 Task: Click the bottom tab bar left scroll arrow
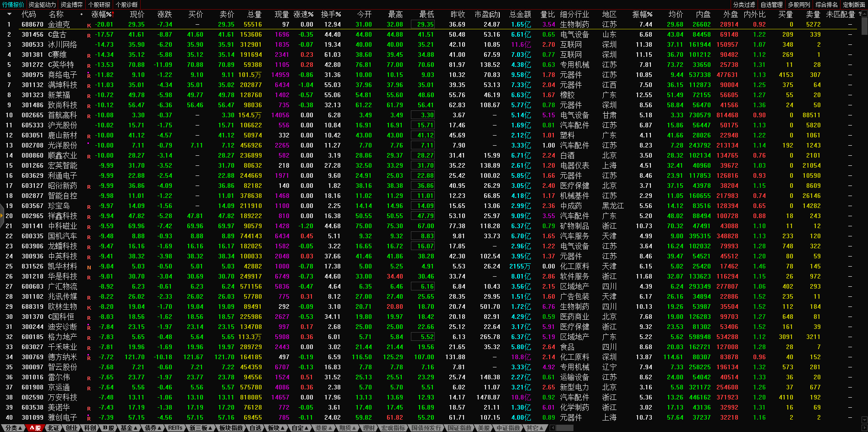click(552, 428)
